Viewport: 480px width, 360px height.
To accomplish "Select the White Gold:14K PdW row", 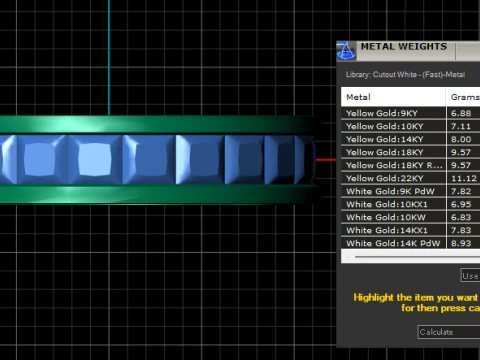I will 410,243.
